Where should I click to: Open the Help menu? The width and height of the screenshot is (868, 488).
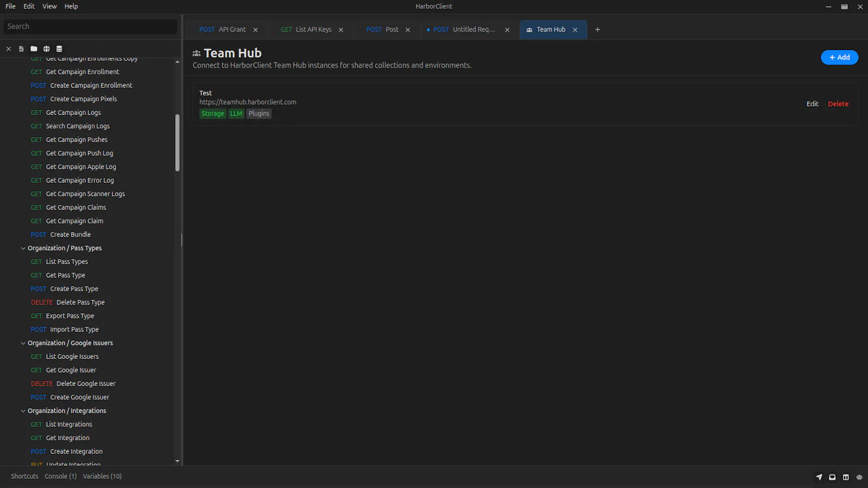point(71,7)
